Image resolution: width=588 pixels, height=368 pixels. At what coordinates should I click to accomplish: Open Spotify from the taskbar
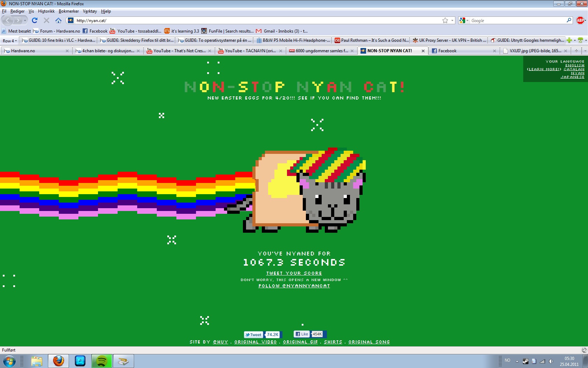click(101, 361)
